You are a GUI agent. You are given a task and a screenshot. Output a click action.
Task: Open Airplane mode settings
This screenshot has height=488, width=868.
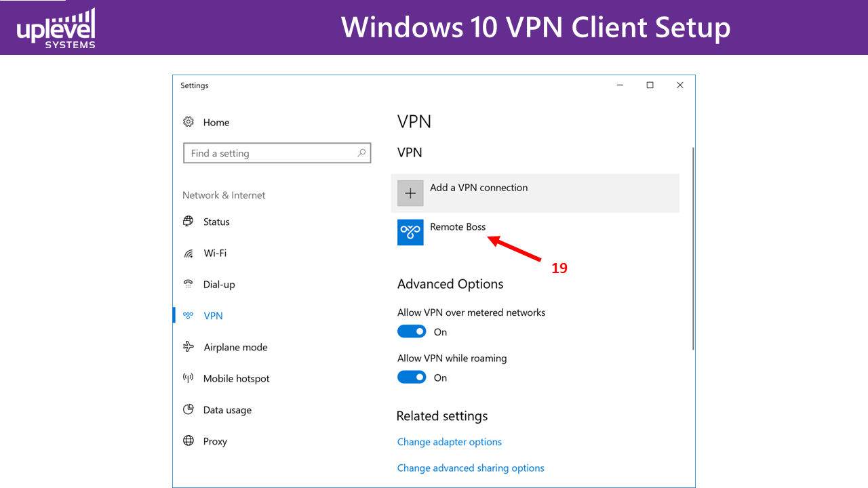click(235, 347)
